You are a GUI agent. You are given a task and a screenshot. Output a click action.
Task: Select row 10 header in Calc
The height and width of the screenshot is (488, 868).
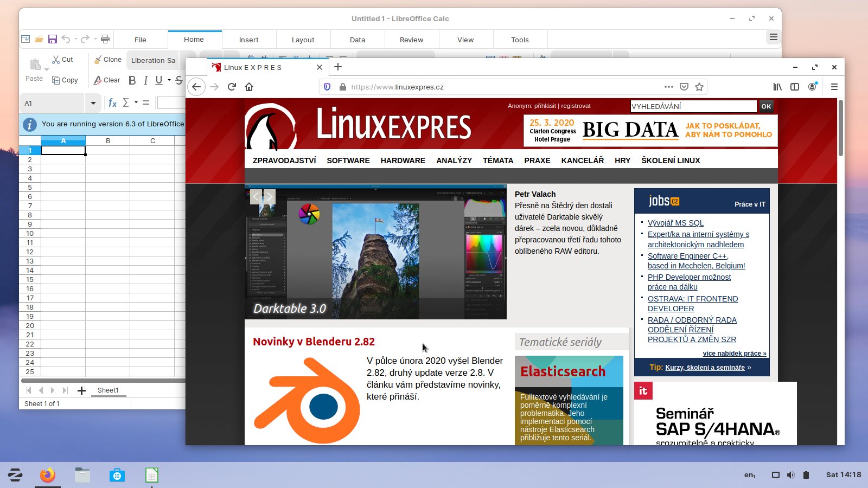pyautogui.click(x=30, y=234)
